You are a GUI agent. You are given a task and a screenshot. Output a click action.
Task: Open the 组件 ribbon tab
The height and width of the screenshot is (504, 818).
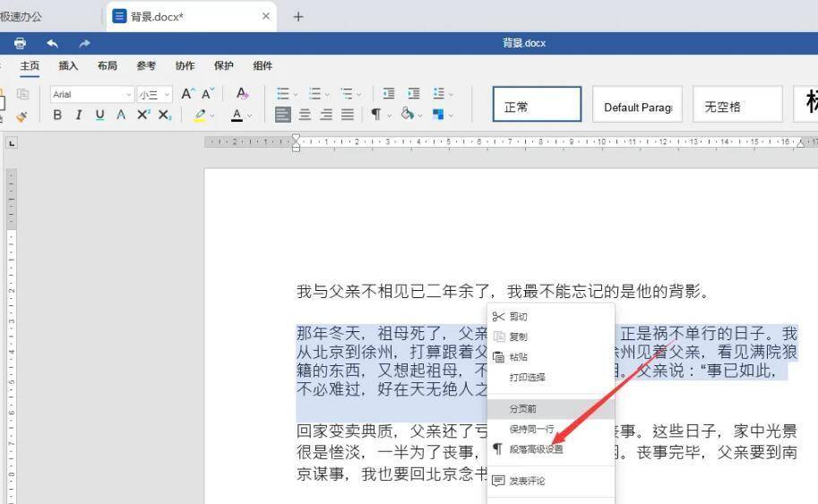263,65
